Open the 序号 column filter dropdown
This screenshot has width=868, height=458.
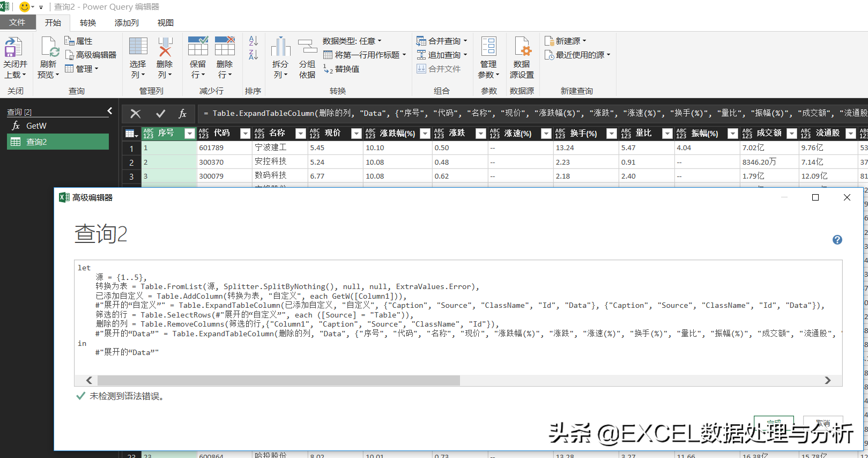(x=189, y=134)
